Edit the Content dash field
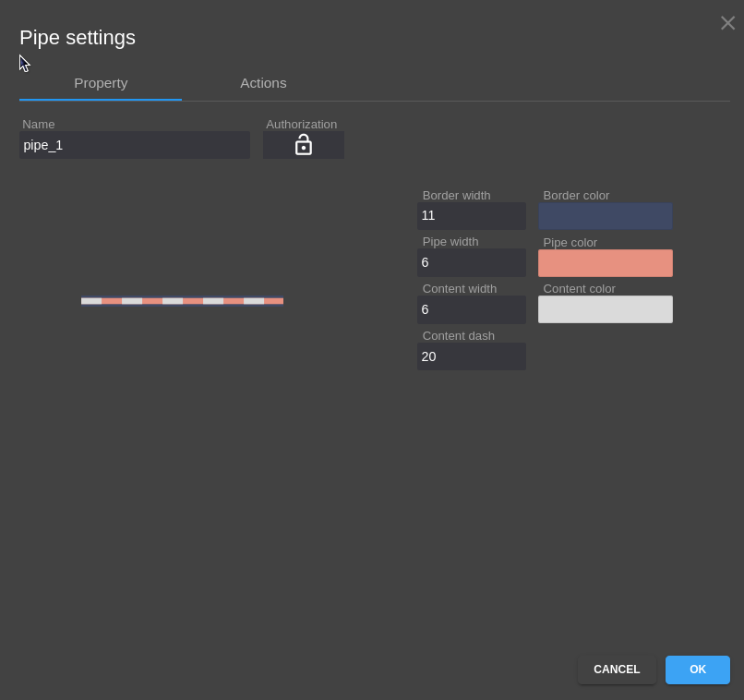This screenshot has width=744, height=700. click(472, 356)
